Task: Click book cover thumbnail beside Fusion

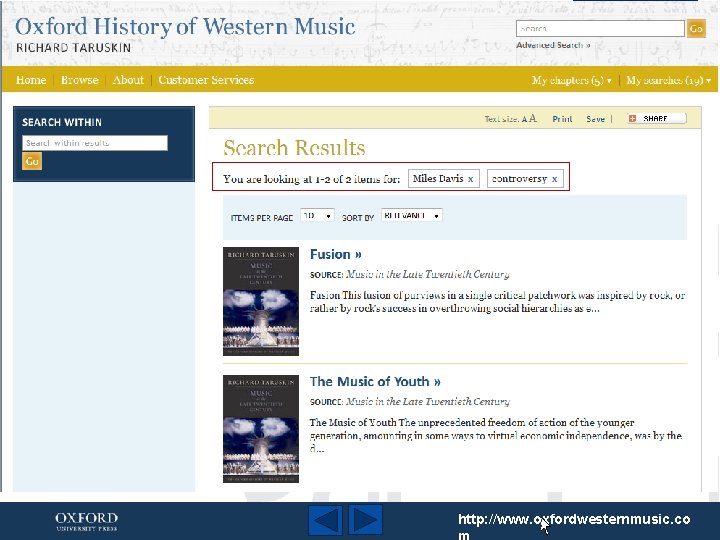Action: tap(261, 301)
